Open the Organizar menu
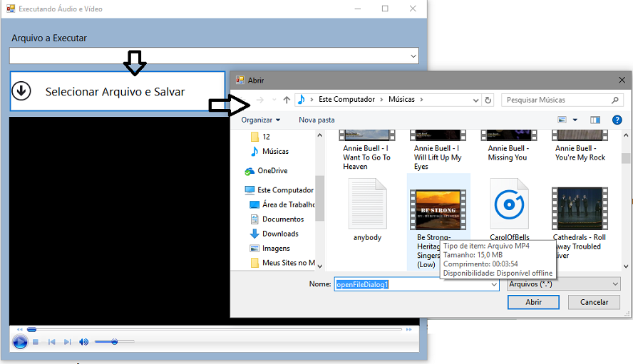 pos(260,120)
